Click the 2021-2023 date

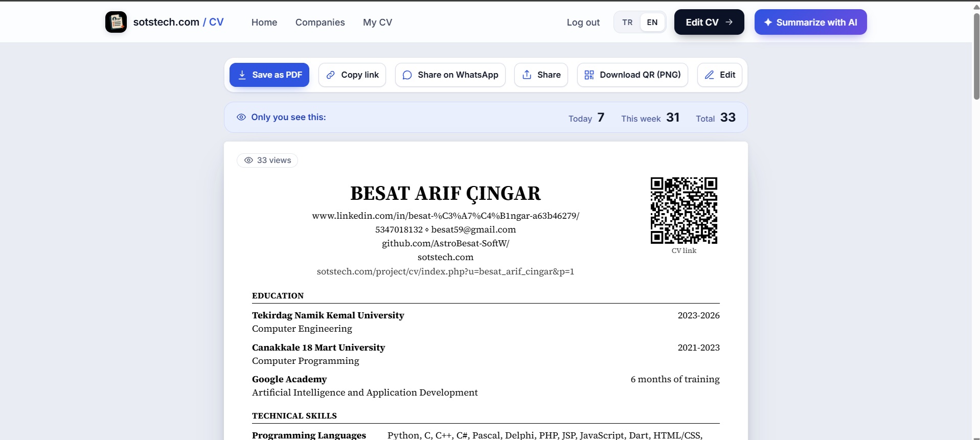click(698, 348)
